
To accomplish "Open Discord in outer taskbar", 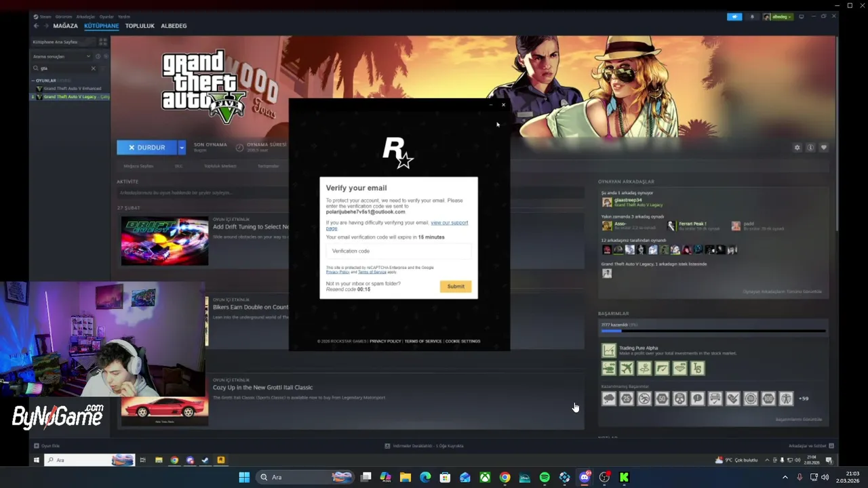I will (585, 477).
